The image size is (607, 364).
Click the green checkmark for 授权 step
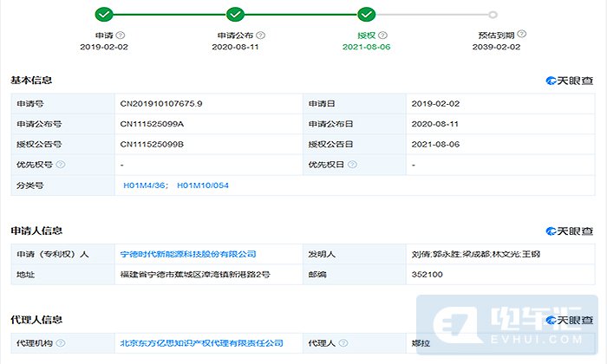coord(366,15)
